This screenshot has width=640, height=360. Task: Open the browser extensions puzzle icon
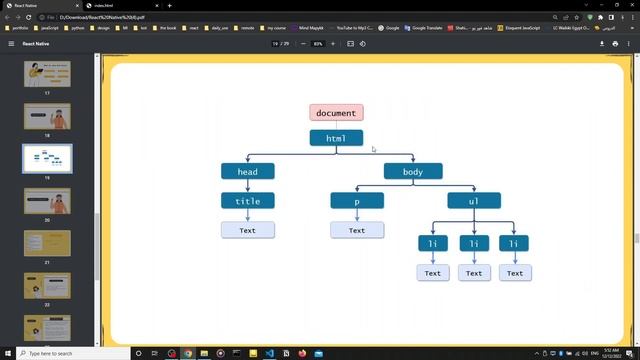tap(601, 18)
